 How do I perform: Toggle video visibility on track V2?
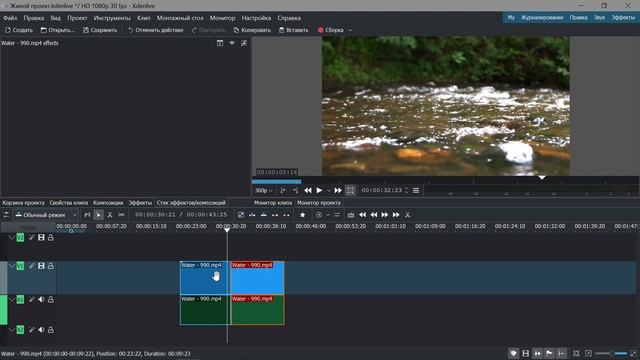coord(41,237)
